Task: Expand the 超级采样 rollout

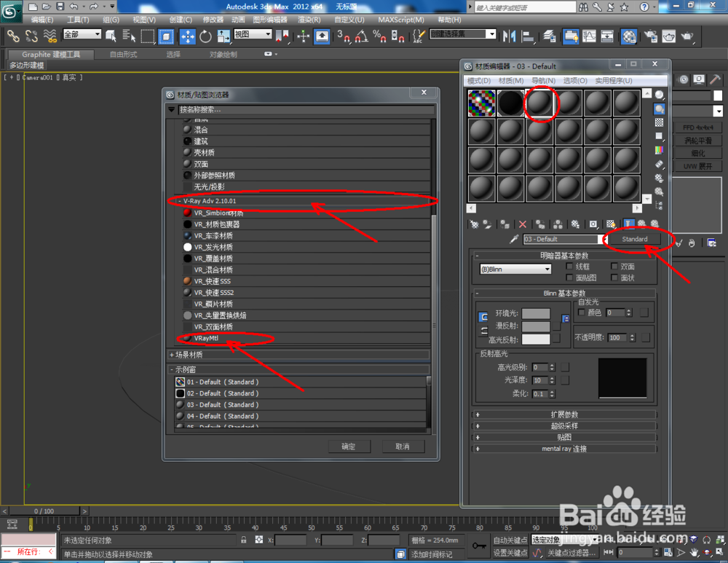Action: point(564,425)
